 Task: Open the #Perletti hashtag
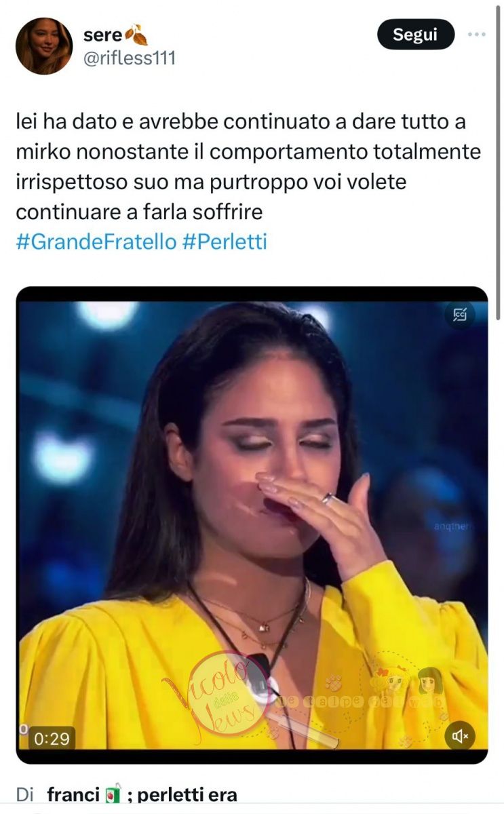[x=225, y=241]
